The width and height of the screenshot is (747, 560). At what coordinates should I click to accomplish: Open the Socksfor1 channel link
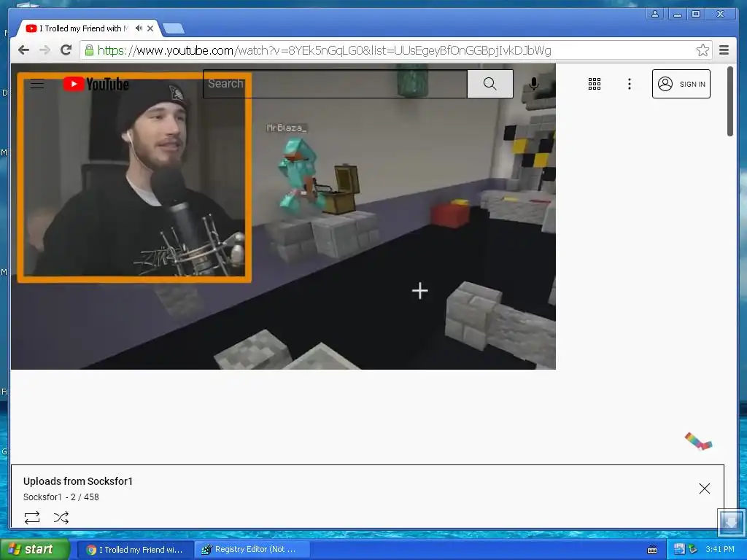[x=42, y=497]
